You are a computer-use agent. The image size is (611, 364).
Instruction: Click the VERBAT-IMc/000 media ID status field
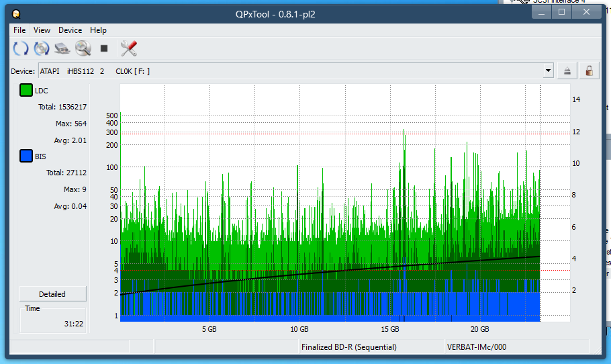(476, 347)
